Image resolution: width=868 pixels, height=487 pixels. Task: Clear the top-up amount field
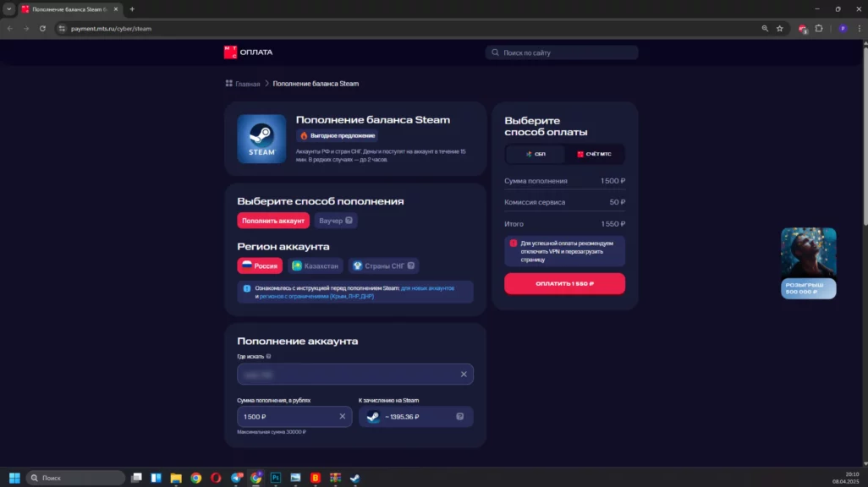click(342, 416)
